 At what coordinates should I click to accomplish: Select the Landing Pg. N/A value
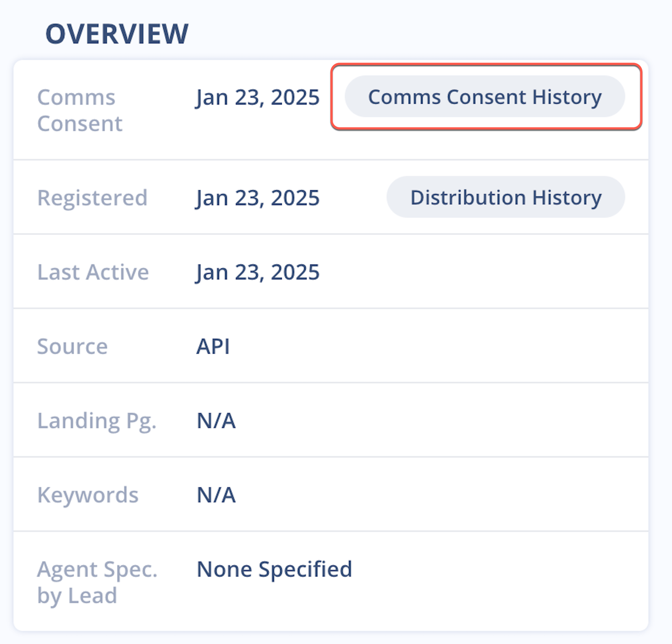tap(216, 421)
